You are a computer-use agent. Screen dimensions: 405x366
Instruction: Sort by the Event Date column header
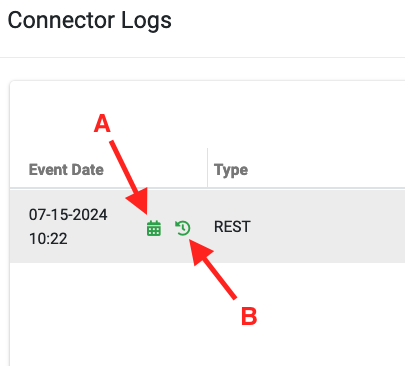click(x=66, y=170)
